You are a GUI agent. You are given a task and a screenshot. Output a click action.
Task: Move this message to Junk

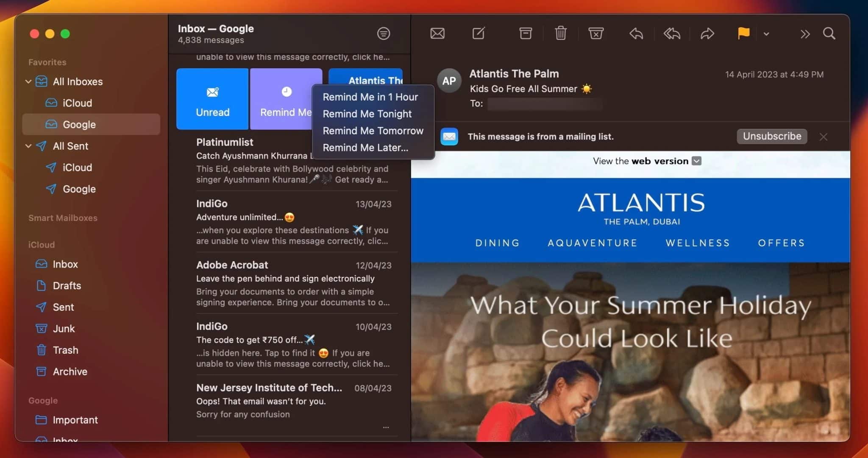coord(595,34)
